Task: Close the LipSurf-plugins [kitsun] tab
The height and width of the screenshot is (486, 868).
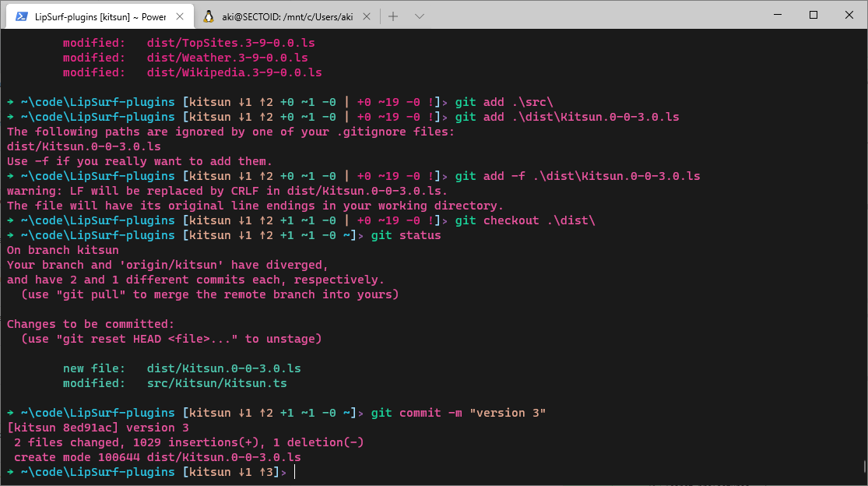Action: tap(181, 16)
